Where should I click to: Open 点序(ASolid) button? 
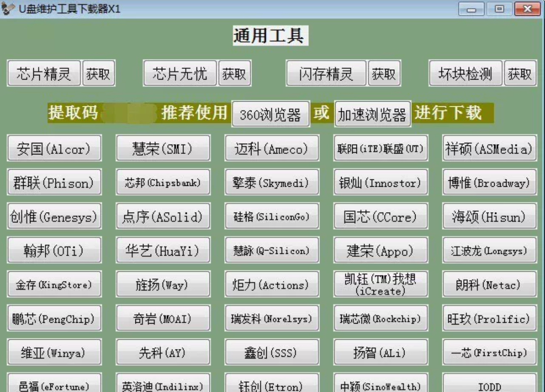[x=163, y=216]
